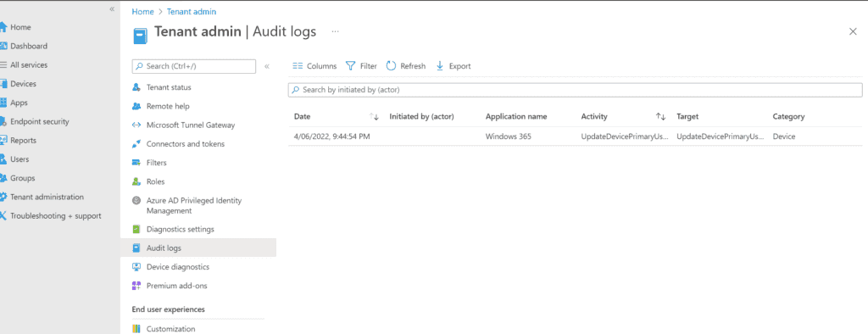Click the Tenant admin book icon beside title
This screenshot has height=334, width=868.
click(141, 36)
